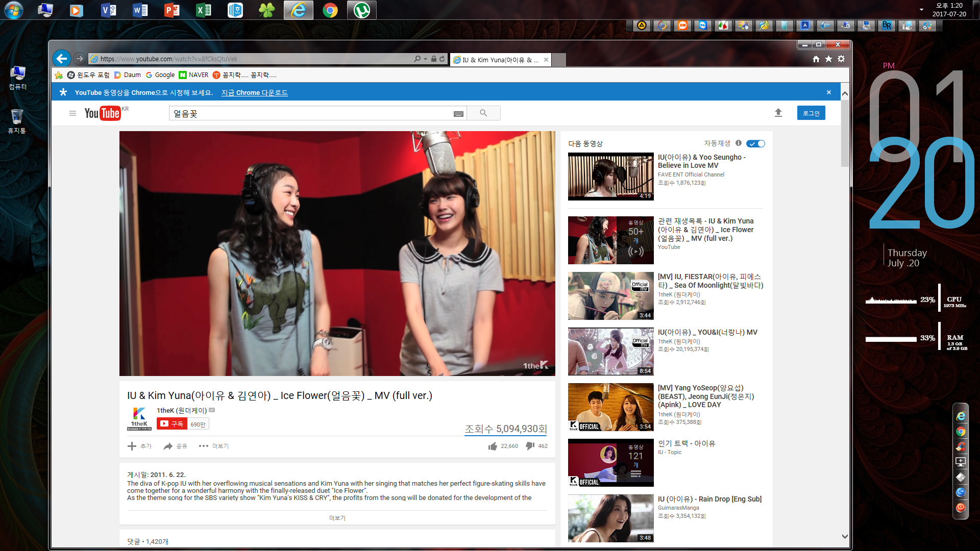Open the Google bookmark
The image size is (980, 551).
(160, 75)
